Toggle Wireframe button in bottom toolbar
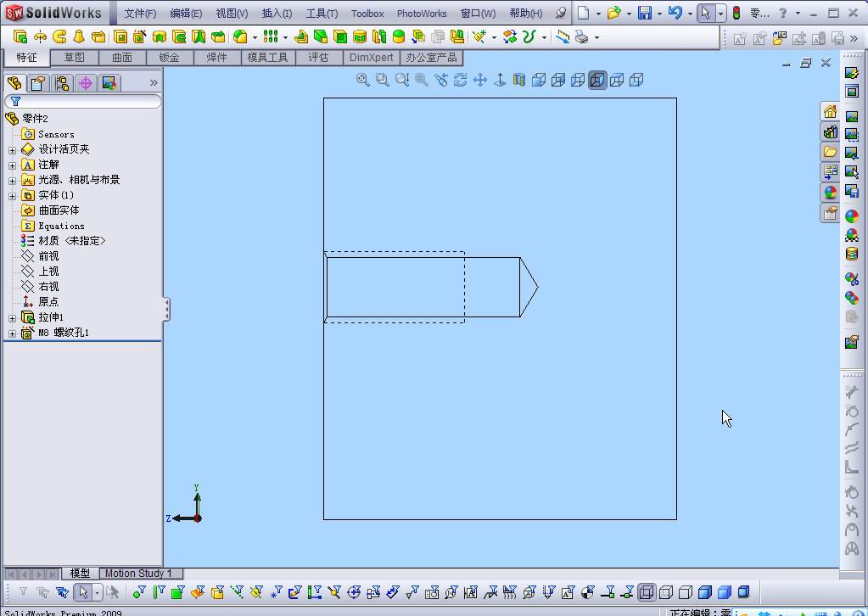 point(646,592)
